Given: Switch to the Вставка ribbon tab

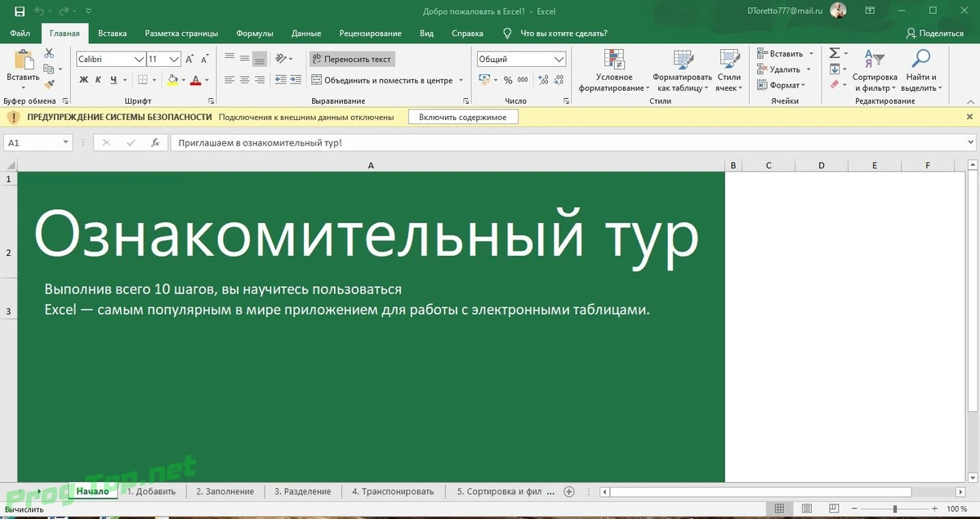Looking at the screenshot, I should [x=113, y=34].
